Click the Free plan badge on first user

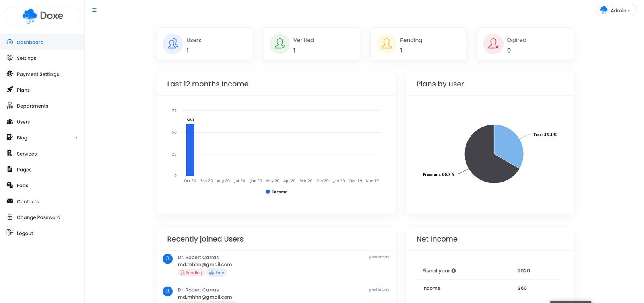tap(217, 273)
